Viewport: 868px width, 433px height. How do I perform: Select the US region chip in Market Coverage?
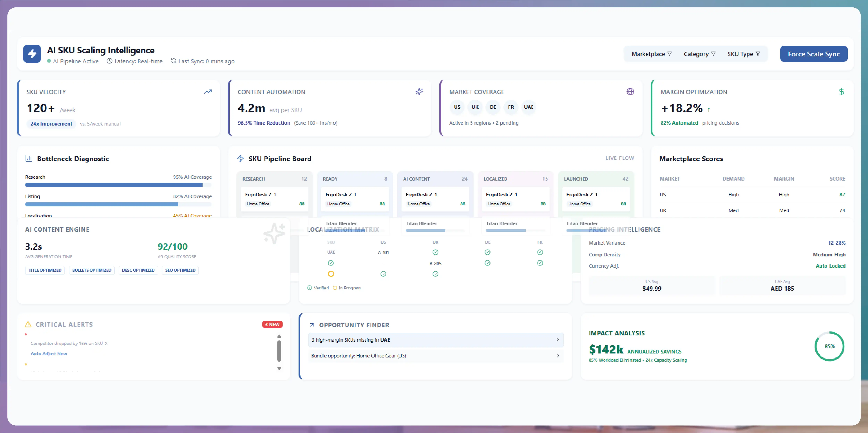(x=457, y=107)
